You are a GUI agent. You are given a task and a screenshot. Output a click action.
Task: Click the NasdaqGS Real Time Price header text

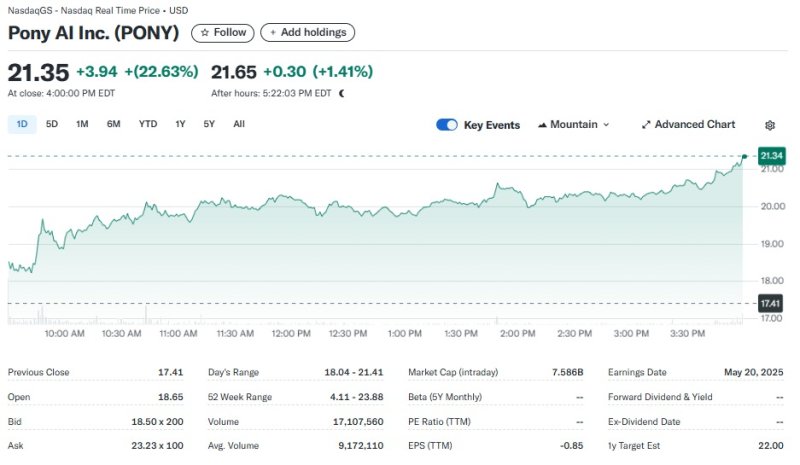(x=97, y=10)
